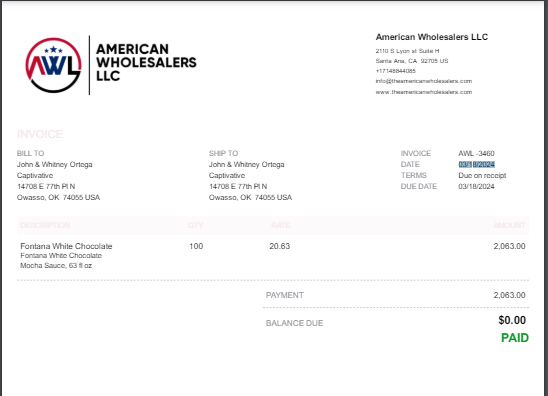The width and height of the screenshot is (548, 396).
Task: Click the green PAID status text
Action: 515,338
